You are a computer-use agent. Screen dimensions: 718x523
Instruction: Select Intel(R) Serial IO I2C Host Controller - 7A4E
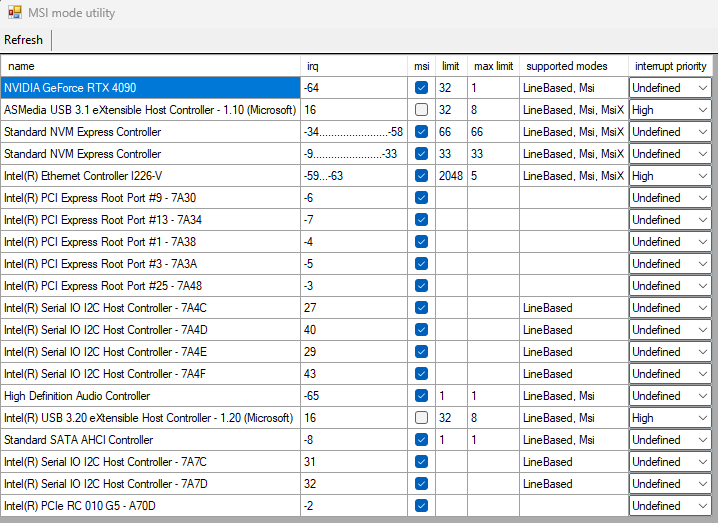[x=151, y=351]
